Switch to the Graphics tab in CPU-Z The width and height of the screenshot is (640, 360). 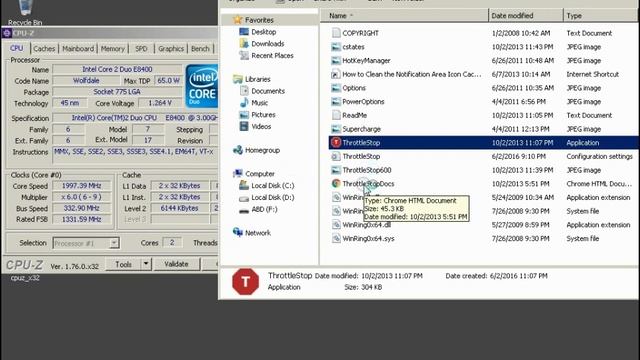[x=171, y=49]
